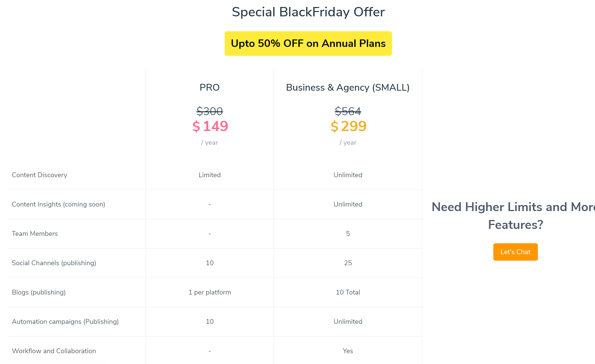Click the Blogs (publishing) row label
The image size is (595, 364).
point(39,292)
